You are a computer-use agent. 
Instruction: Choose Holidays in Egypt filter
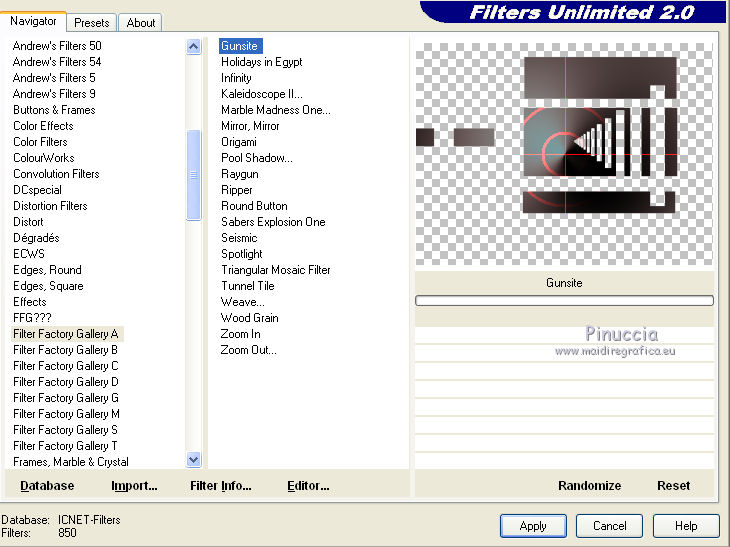pyautogui.click(x=262, y=62)
